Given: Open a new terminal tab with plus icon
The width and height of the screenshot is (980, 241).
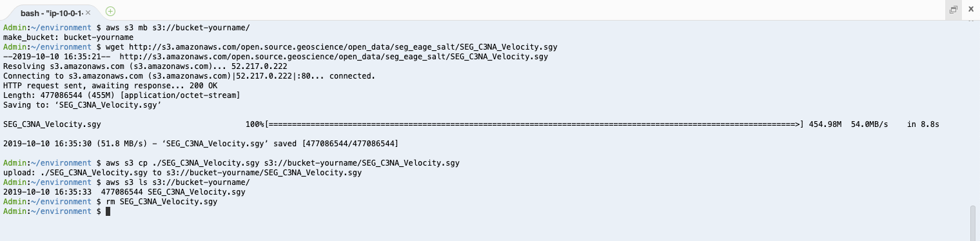Looking at the screenshot, I should 110,11.
